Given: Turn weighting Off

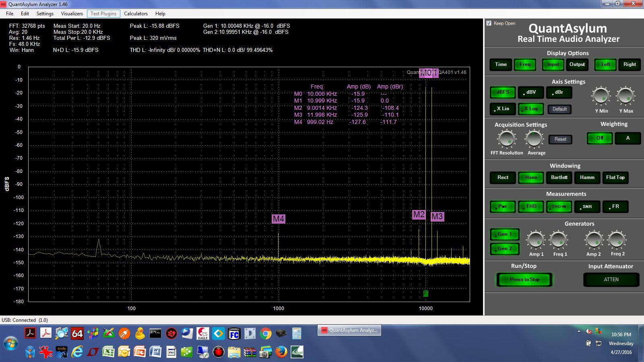Looking at the screenshot, I should point(600,138).
